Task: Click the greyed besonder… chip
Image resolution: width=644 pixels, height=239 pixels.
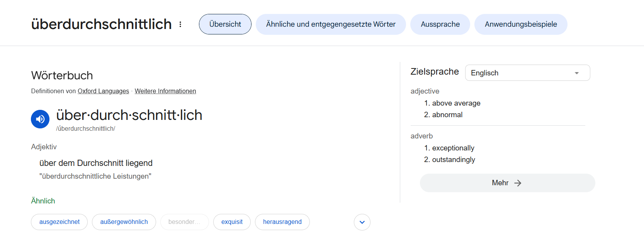Action: click(184, 222)
